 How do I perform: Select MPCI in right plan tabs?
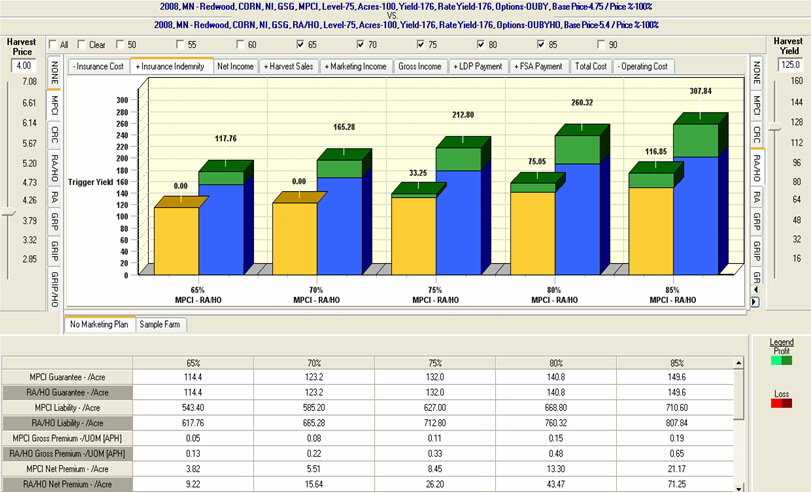coord(757,106)
